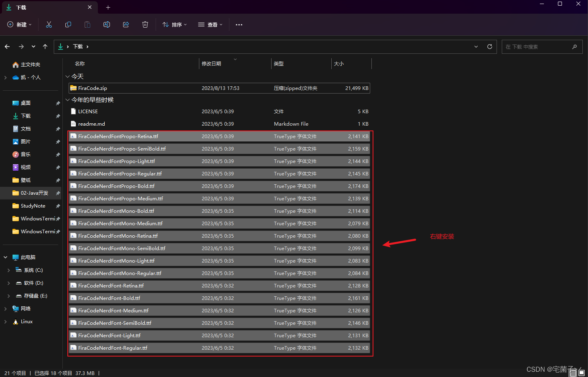Click 下载 breadcrumb in address bar

[78, 47]
